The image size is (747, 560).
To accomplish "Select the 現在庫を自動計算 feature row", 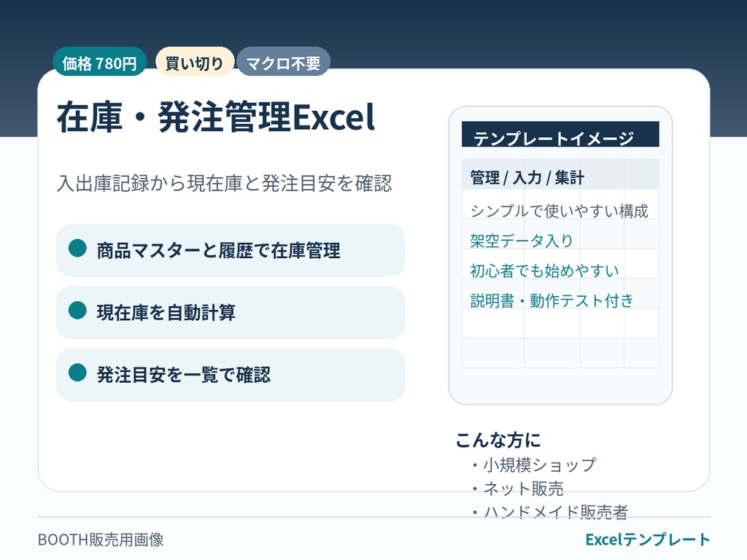I will [x=231, y=313].
